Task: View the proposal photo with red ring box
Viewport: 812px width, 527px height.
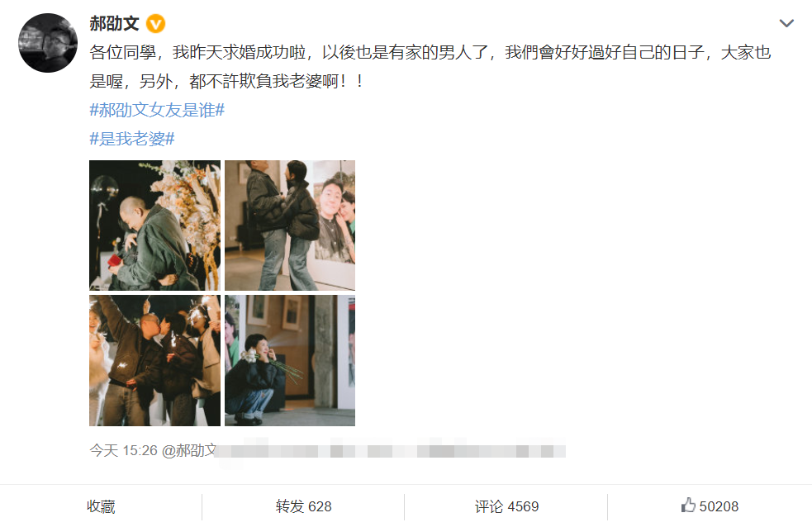Action: tap(154, 226)
